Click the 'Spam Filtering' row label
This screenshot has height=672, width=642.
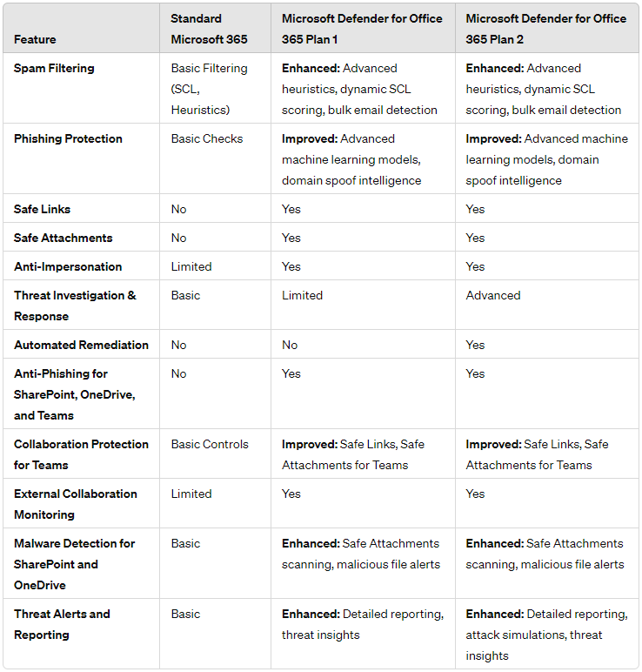click(x=54, y=68)
